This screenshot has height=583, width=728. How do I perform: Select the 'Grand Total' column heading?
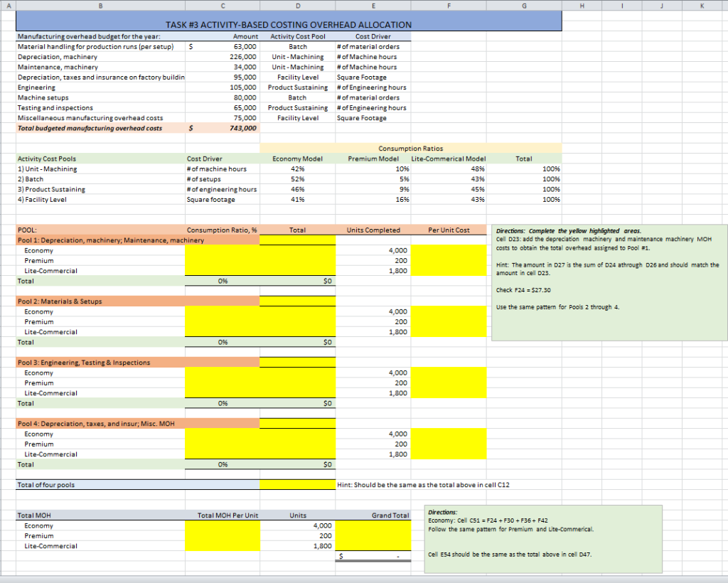(x=373, y=515)
